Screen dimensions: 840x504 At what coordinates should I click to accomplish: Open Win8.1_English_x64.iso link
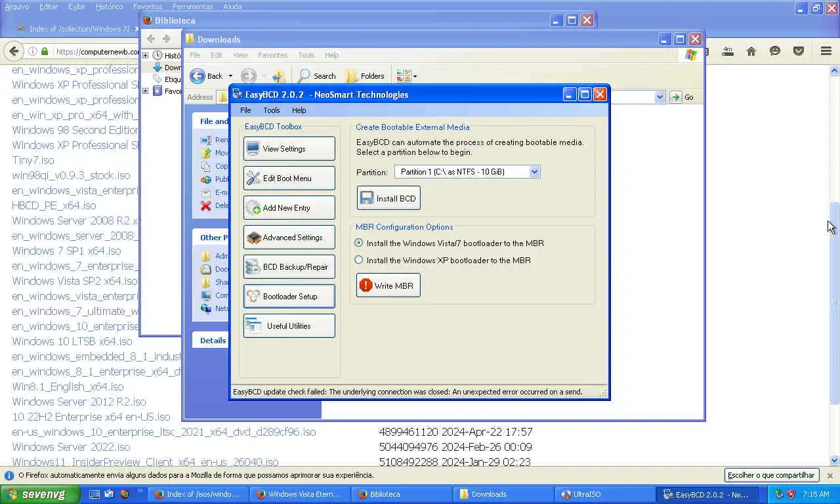pos(68,387)
